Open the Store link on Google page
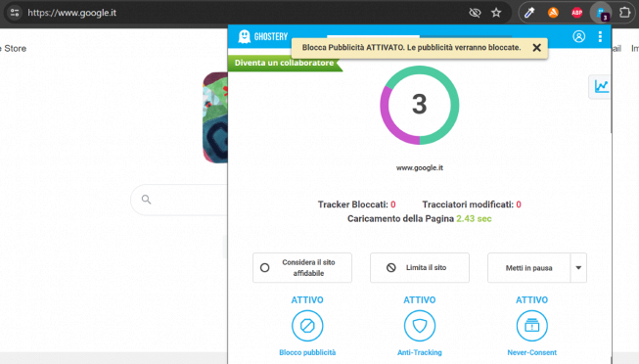Screen dimensions: 639x364 point(15,49)
